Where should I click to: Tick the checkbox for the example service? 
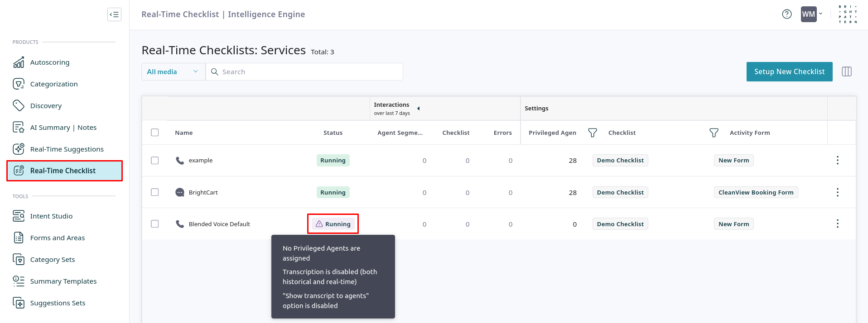pyautogui.click(x=155, y=160)
